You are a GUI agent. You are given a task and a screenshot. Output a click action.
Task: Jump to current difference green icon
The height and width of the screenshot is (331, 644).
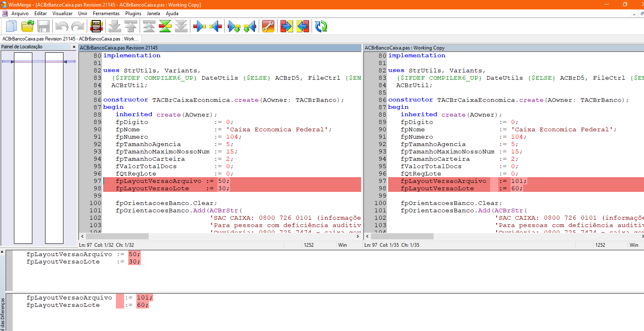pos(165,27)
